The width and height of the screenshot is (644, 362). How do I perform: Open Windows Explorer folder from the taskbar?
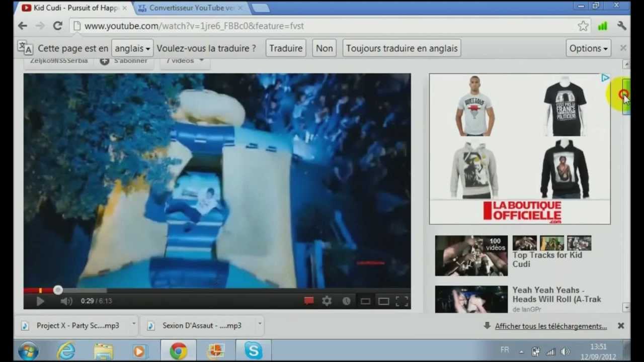[x=103, y=351]
